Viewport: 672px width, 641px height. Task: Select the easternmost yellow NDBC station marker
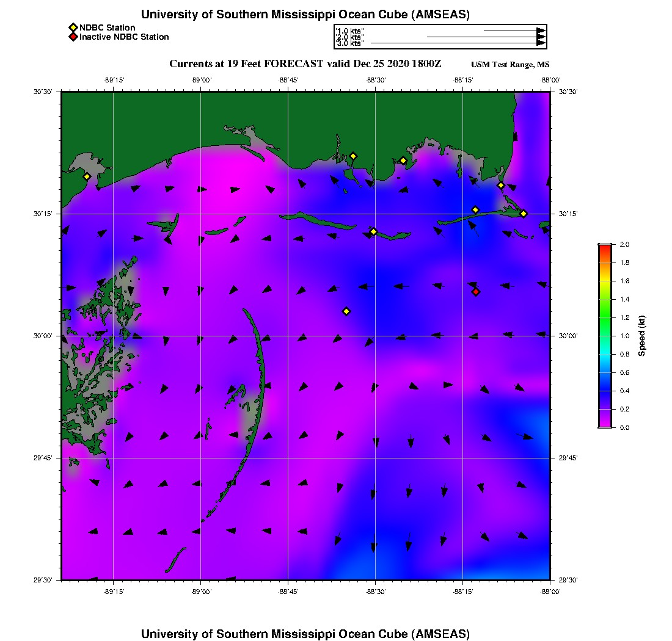524,213
